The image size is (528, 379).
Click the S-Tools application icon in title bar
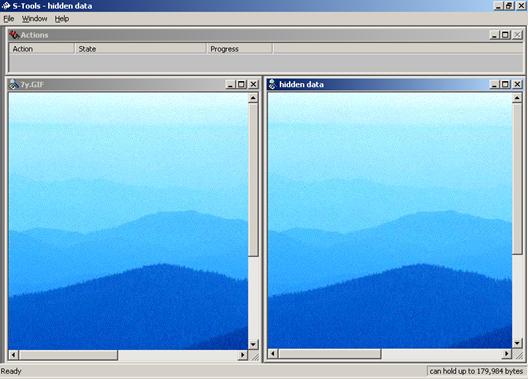point(6,6)
